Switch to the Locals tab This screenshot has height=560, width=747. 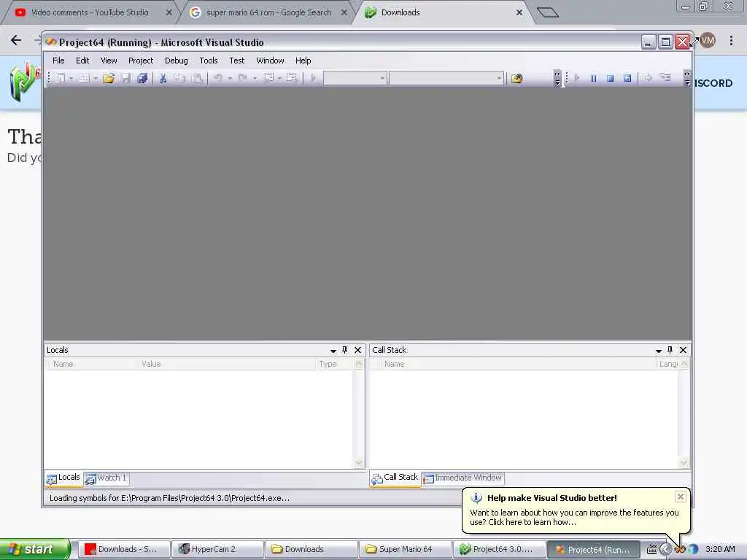[x=63, y=478]
